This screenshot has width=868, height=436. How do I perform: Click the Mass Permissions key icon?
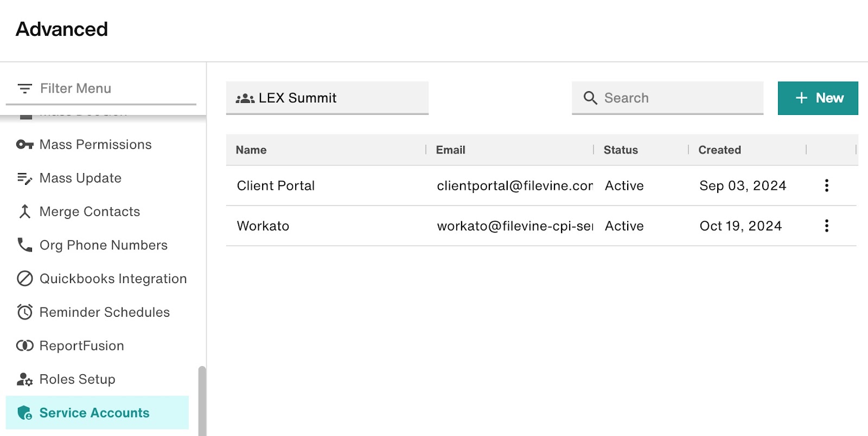click(x=24, y=144)
